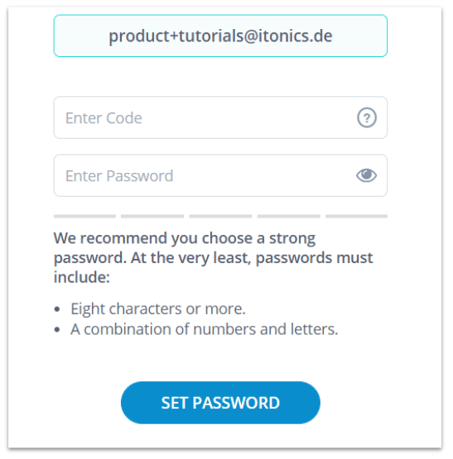Click the 'Enter Password' placeholder text

(x=119, y=176)
